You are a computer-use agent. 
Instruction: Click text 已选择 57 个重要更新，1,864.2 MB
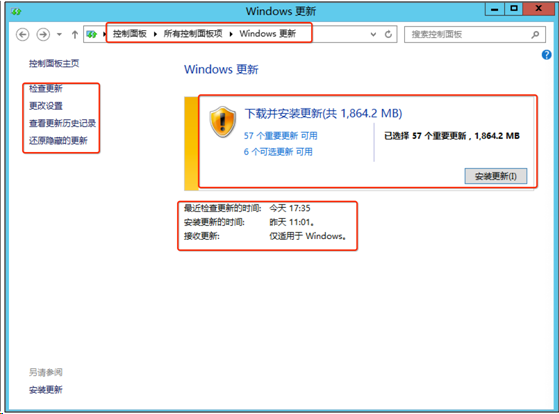452,136
